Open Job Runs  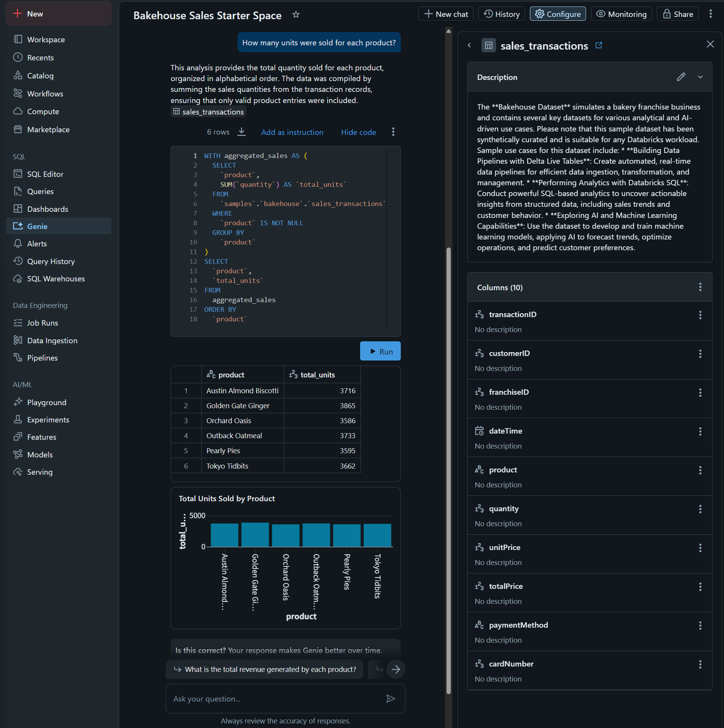(58, 323)
